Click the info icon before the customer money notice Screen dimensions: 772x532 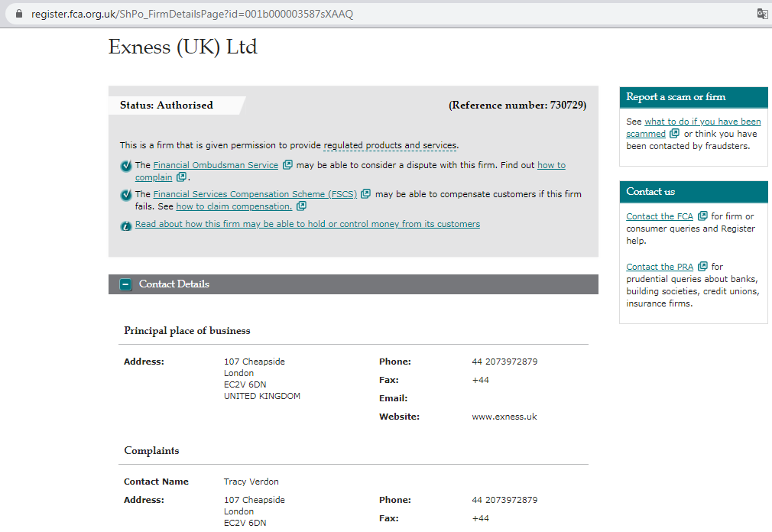(x=126, y=224)
